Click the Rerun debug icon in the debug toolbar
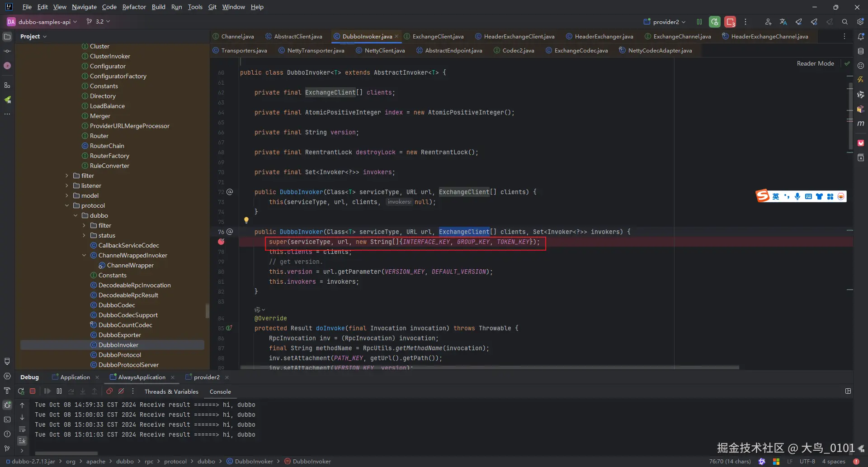Viewport: 868px width, 467px height. (x=21, y=391)
